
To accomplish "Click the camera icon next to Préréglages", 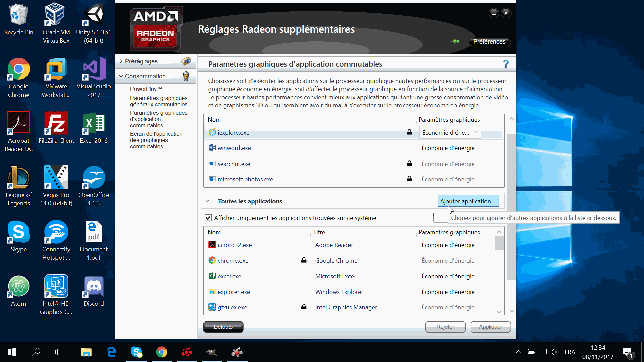I will pyautogui.click(x=186, y=61).
